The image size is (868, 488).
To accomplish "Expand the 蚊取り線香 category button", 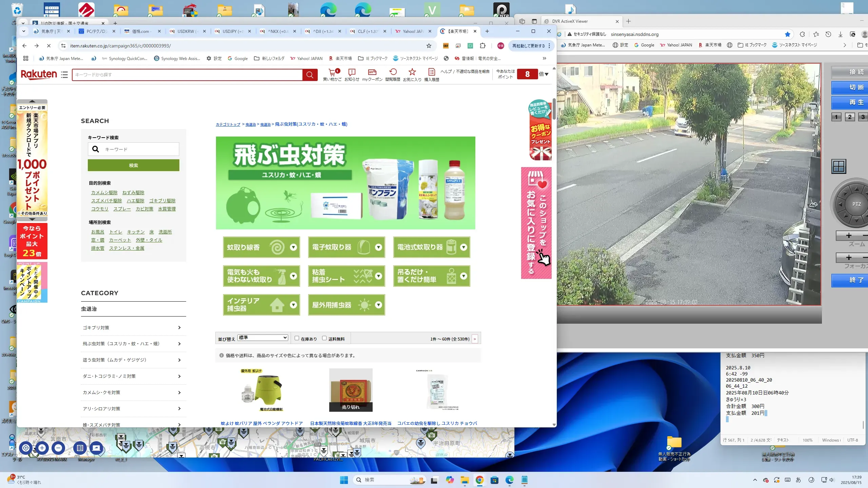I will click(261, 247).
